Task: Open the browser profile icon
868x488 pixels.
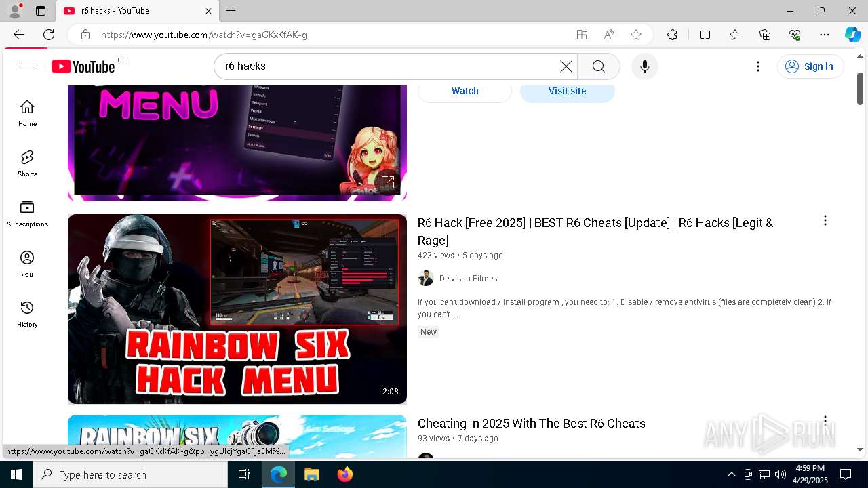Action: point(15,11)
